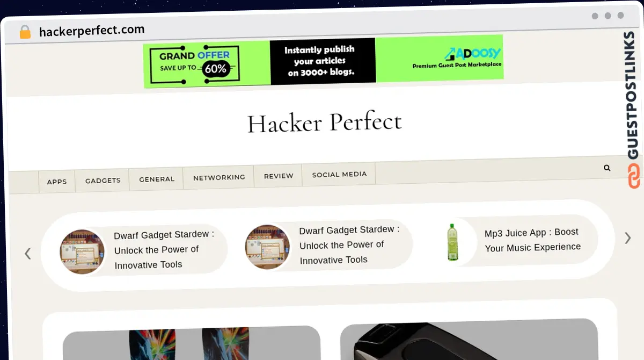Show the previous carousel slide arrow

tap(28, 254)
